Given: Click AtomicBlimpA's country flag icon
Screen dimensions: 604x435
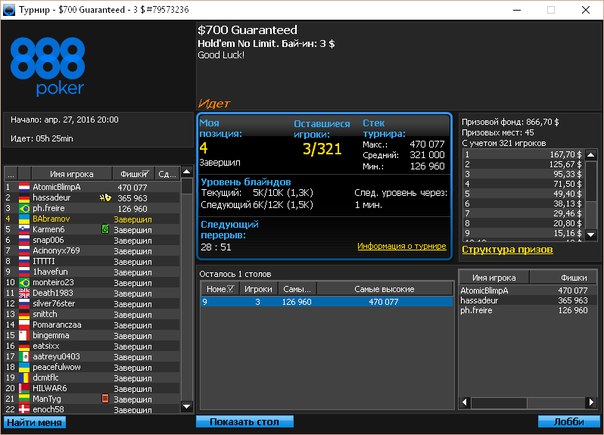Looking at the screenshot, I should (x=24, y=187).
